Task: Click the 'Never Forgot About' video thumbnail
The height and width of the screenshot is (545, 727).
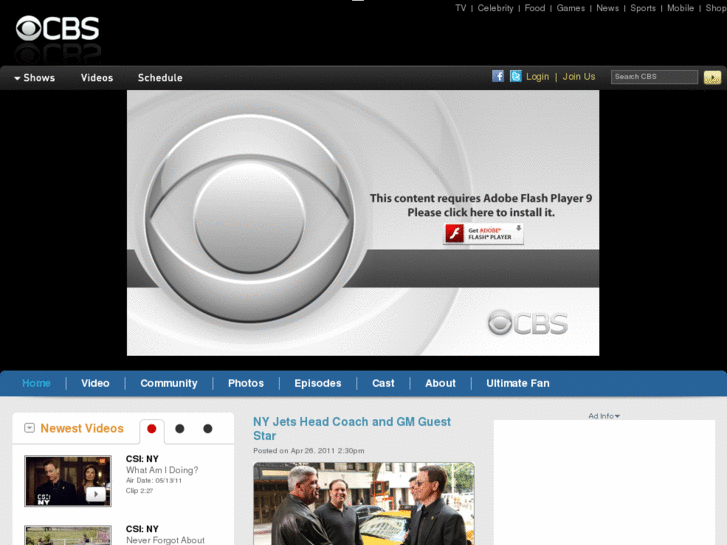Action: pos(68,535)
